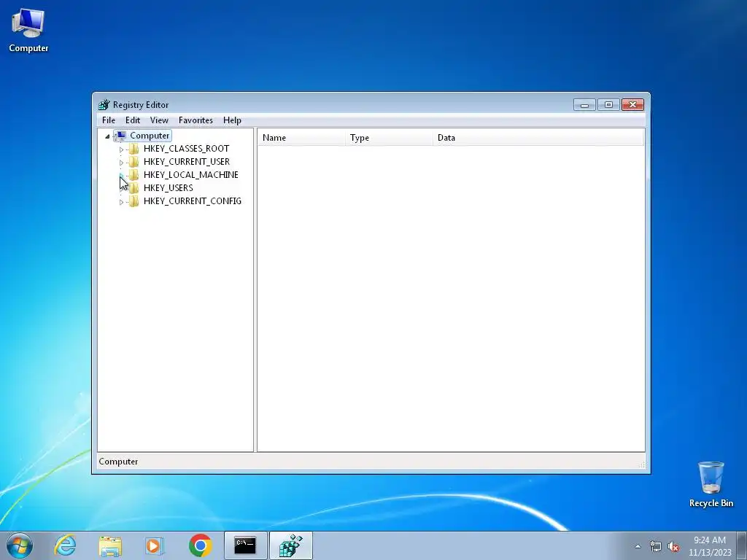Show hidden system tray icons
This screenshot has height=560, width=747.
pos(638,546)
